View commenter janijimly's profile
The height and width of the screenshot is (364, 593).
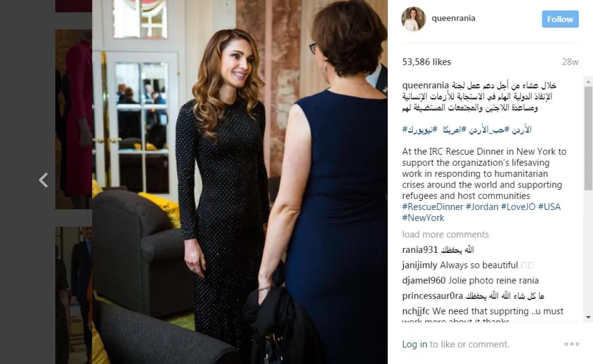[x=420, y=265]
